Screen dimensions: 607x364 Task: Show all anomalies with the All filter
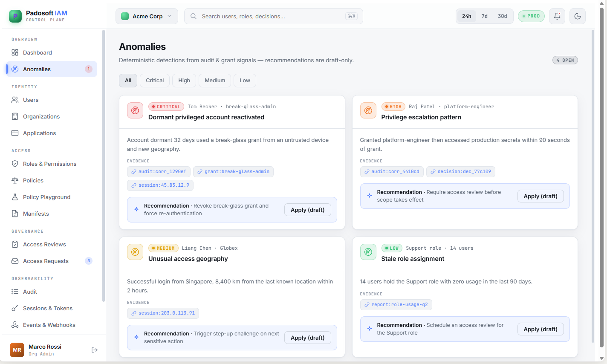128,81
